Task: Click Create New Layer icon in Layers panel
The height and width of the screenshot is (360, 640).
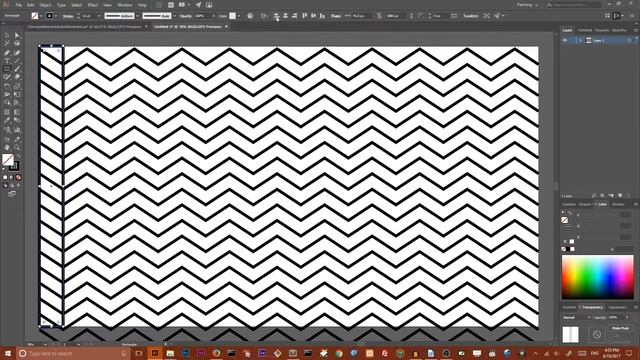Action: pyautogui.click(x=620, y=196)
